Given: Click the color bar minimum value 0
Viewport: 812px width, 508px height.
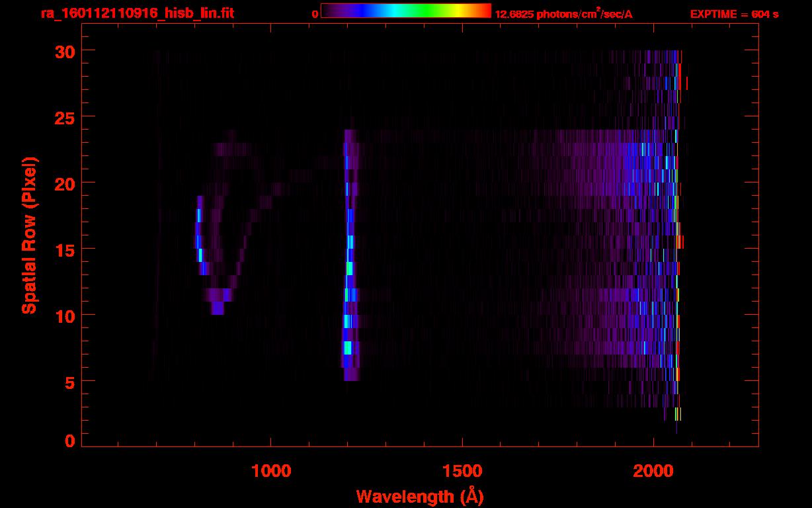Looking at the screenshot, I should 315,14.
